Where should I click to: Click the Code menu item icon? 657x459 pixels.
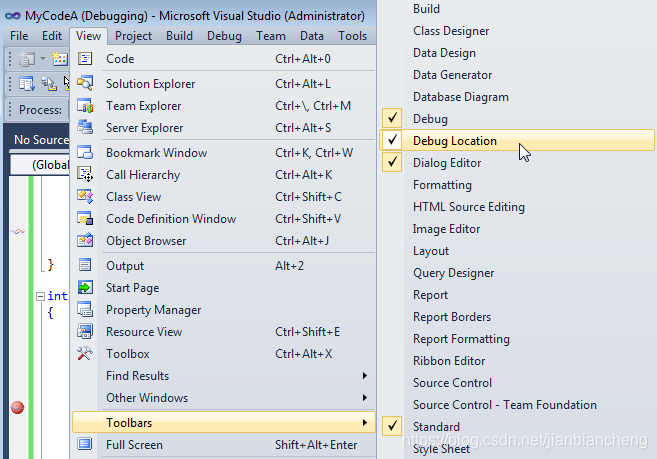pyautogui.click(x=85, y=59)
